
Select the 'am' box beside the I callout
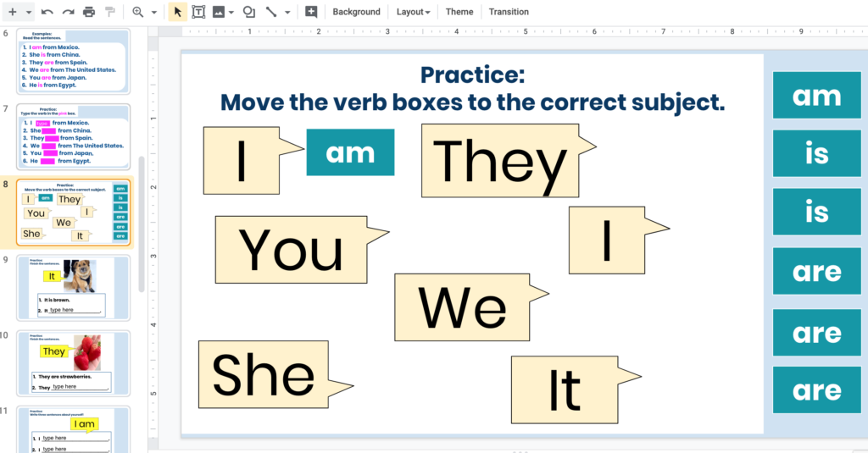point(350,152)
